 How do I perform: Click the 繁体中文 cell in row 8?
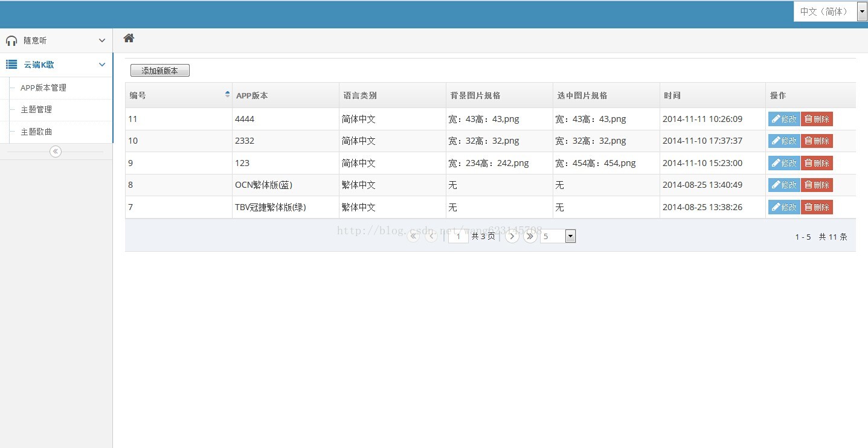(x=393, y=185)
